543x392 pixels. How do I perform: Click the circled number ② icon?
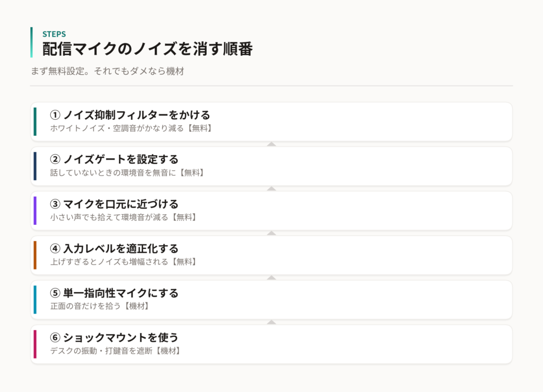[x=55, y=159]
